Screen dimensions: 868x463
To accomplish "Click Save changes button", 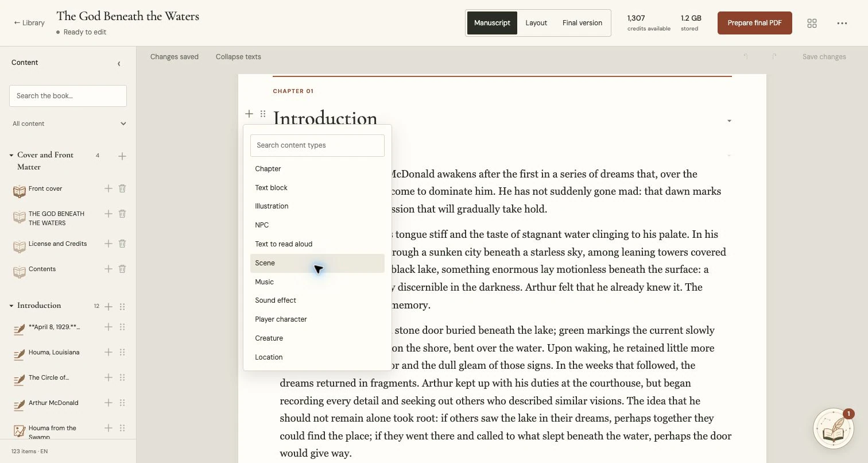I will click(824, 57).
